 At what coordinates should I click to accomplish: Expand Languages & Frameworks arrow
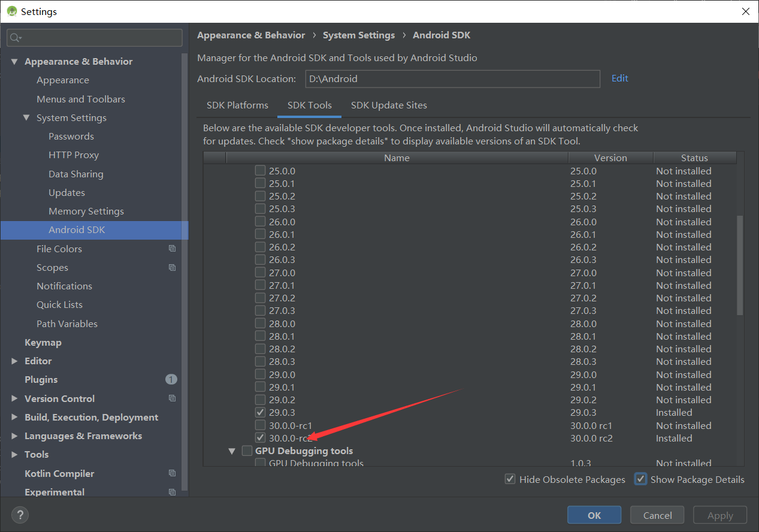[x=14, y=436]
